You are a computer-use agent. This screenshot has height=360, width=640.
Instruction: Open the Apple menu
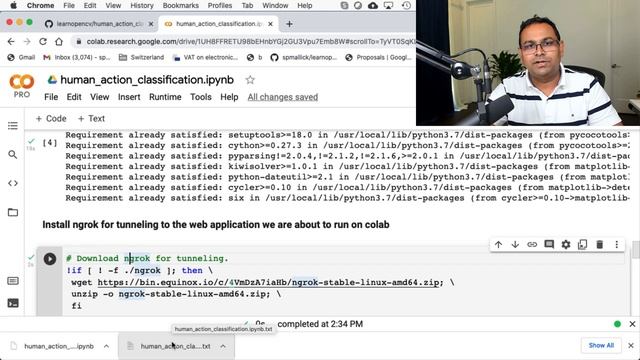tap(13, 6)
